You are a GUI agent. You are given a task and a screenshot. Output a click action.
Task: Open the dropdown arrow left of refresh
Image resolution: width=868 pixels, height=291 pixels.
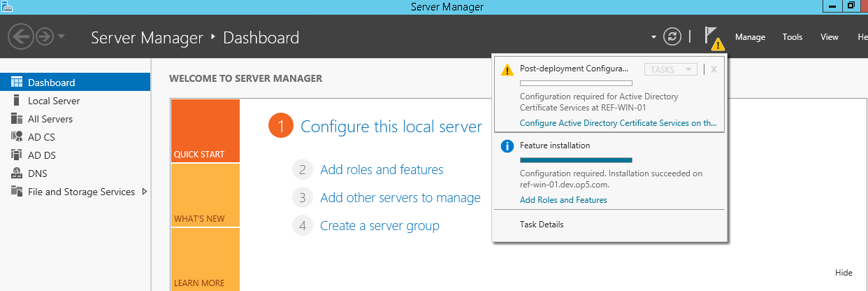pyautogui.click(x=653, y=36)
